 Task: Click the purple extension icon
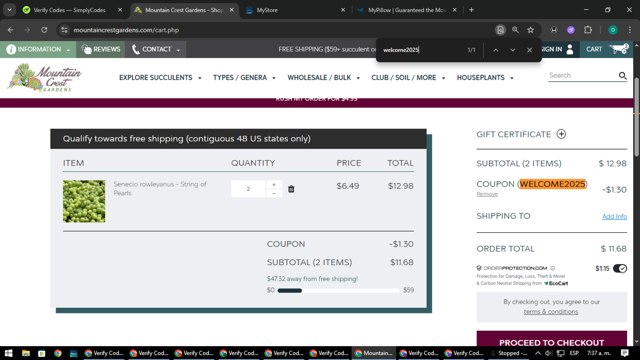[x=571, y=30]
